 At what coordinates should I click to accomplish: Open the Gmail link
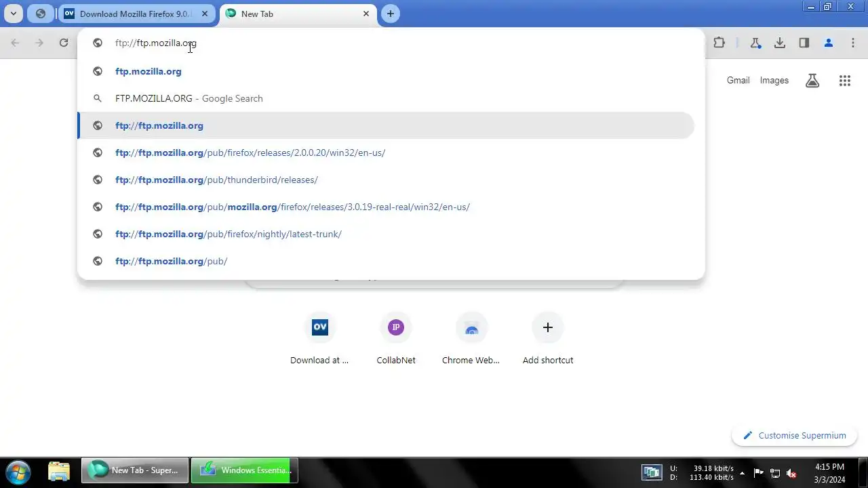tap(738, 80)
